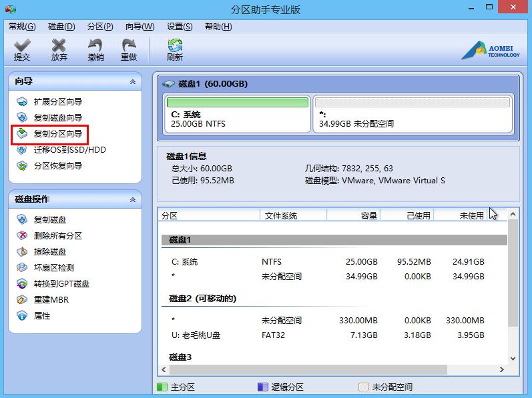
Task: Collapse the 磁盘操作 panel
Action: click(133, 199)
